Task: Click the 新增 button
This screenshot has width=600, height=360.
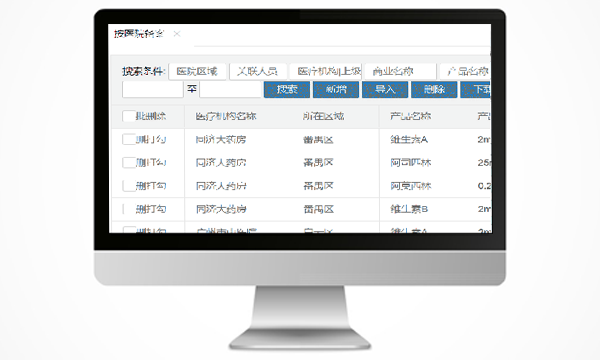Action: [x=336, y=90]
